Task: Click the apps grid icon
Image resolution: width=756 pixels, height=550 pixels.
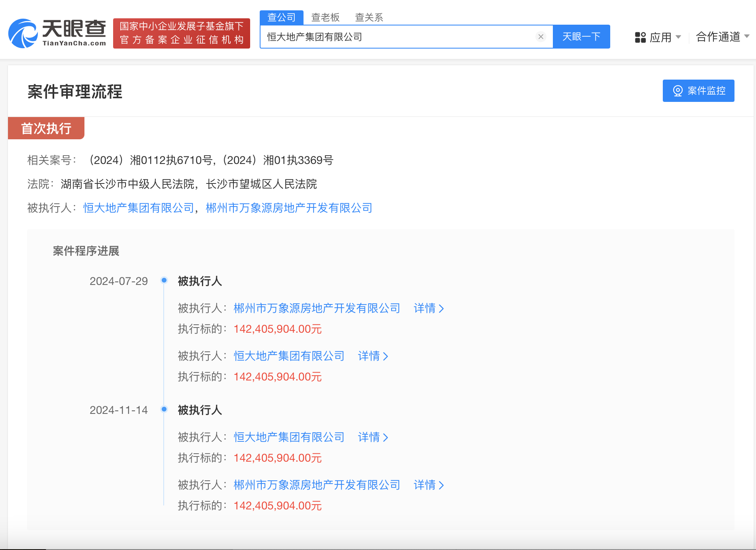Action: (640, 37)
